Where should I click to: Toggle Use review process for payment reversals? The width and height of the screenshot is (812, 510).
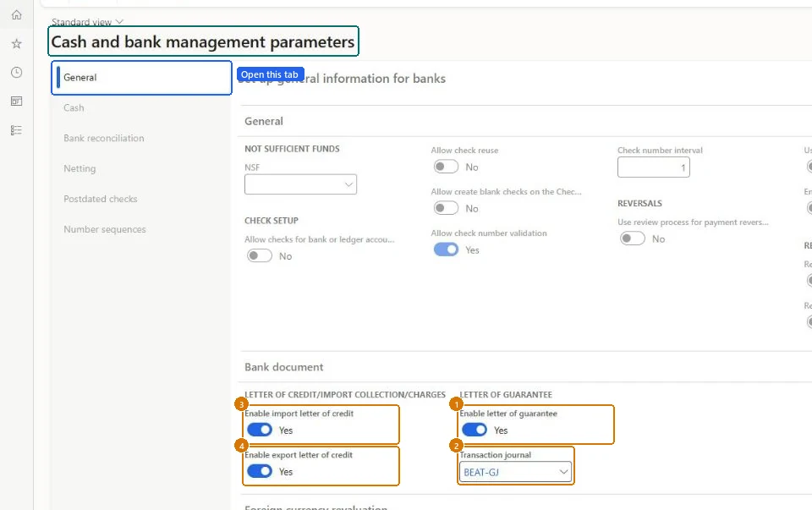[633, 239]
